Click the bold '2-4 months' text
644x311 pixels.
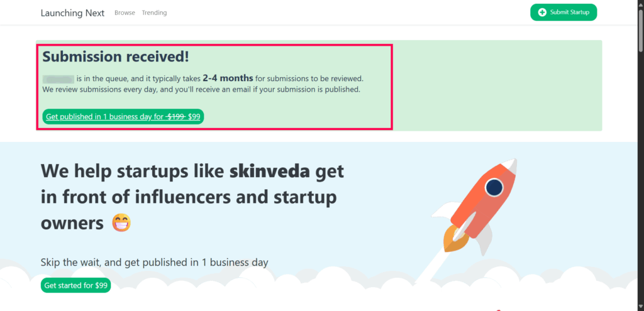tap(228, 78)
